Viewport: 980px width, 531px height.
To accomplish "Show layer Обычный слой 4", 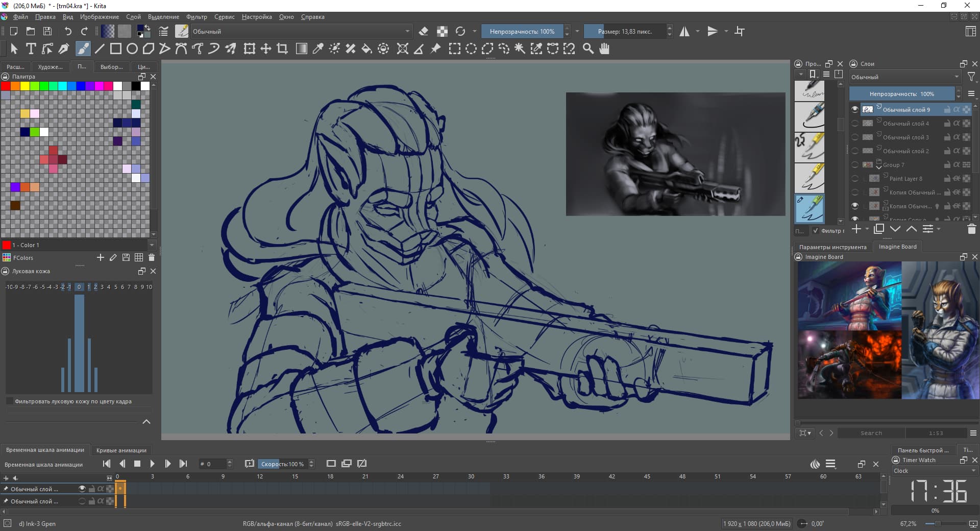I will point(855,123).
